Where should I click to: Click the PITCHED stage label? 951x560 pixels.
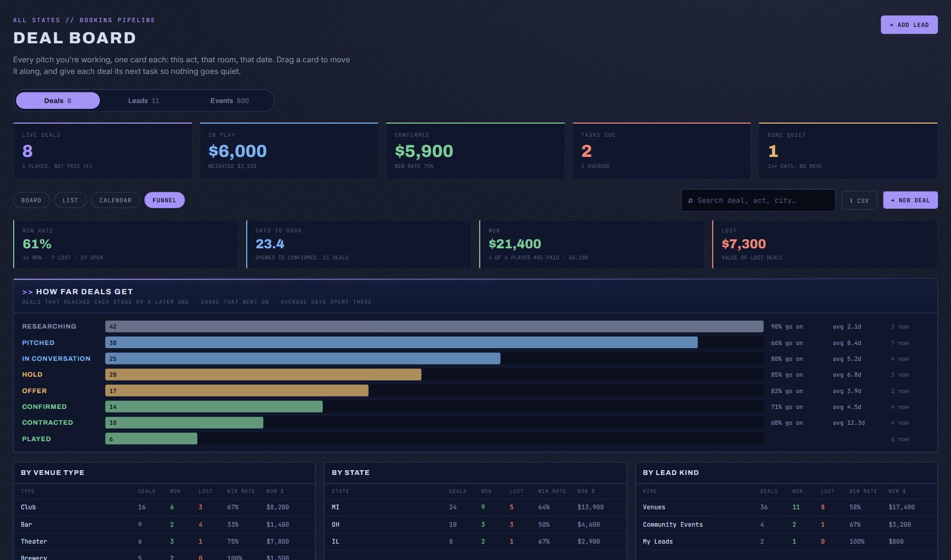(38, 342)
